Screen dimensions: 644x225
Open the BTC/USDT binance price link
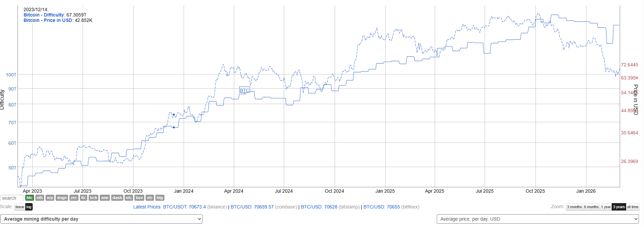(x=184, y=207)
